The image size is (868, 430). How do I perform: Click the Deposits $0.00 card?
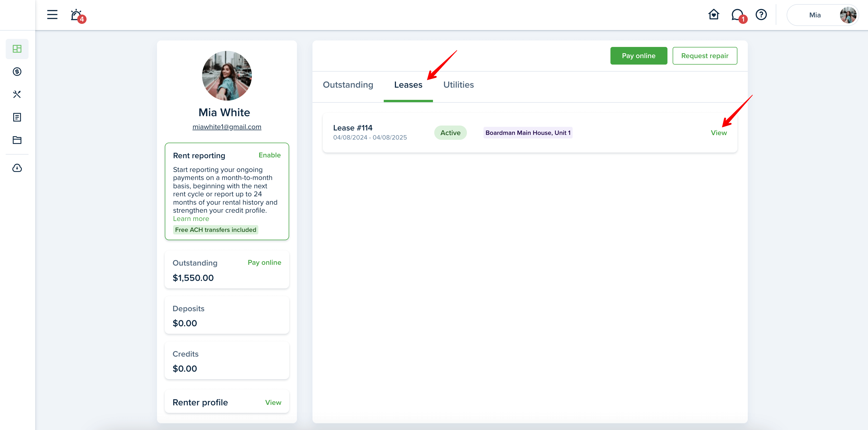pos(227,315)
